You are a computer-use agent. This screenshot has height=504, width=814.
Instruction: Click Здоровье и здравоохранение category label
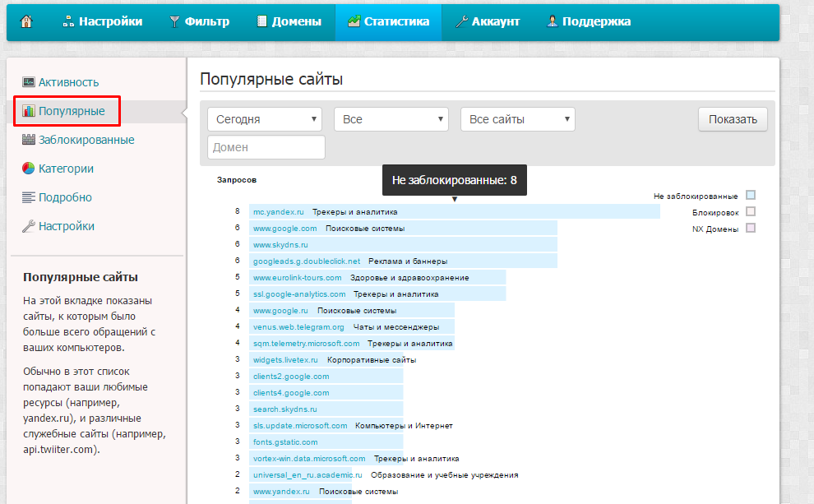tap(409, 278)
